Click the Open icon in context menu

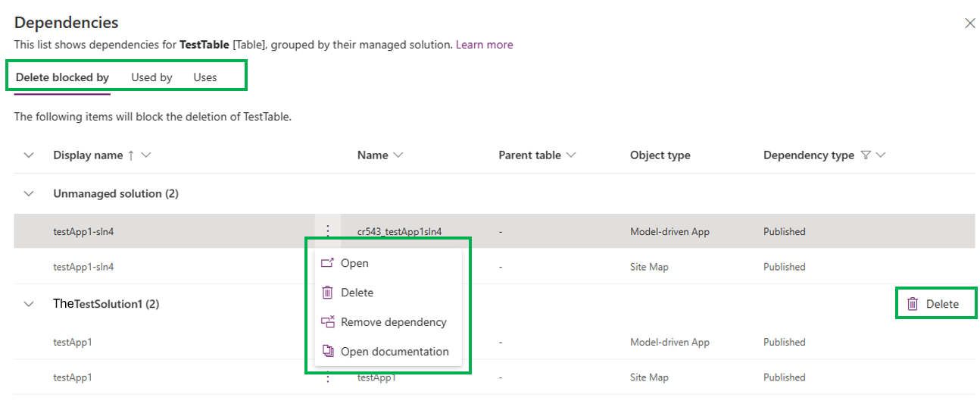tap(327, 263)
